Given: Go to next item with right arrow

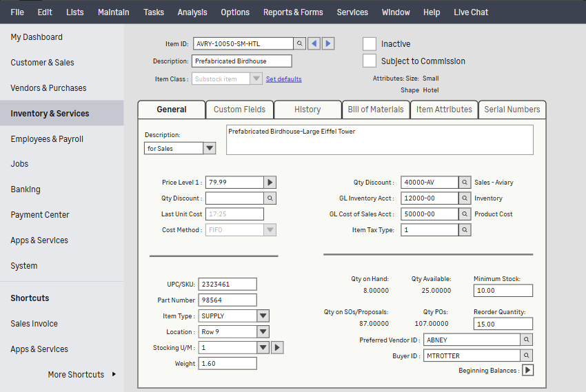Looking at the screenshot, I should 328,43.
